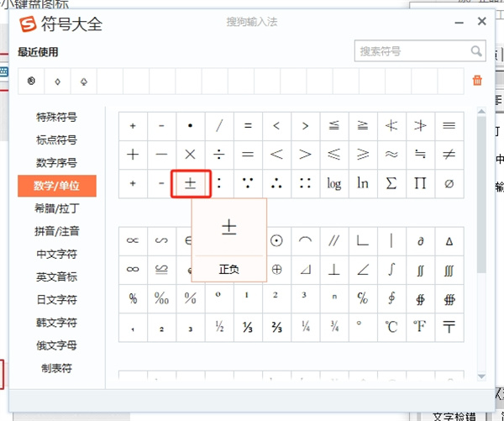Image resolution: width=504 pixels, height=421 pixels.
Task: Choose the degrees Celsius ℃ symbol
Action: [x=391, y=326]
